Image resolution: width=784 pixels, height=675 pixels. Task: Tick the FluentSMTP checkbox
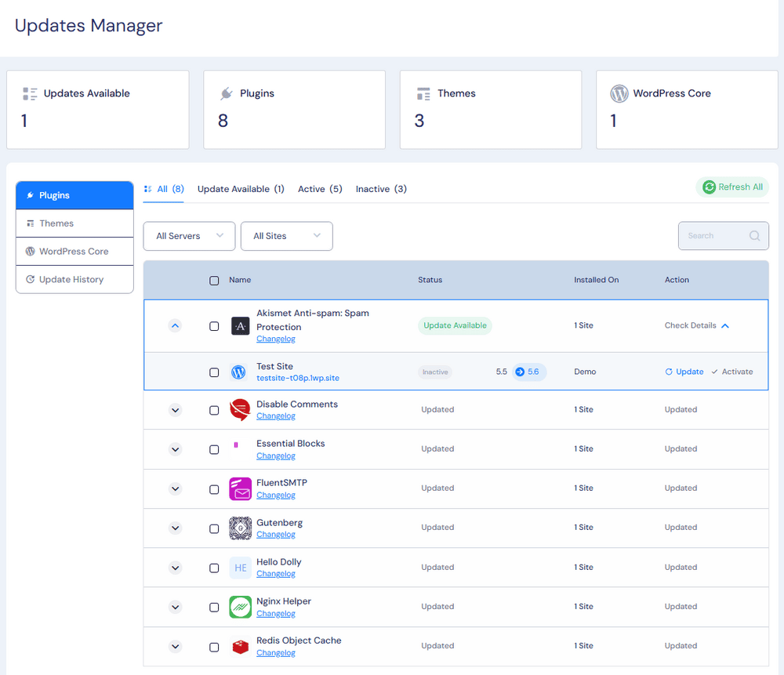point(214,489)
